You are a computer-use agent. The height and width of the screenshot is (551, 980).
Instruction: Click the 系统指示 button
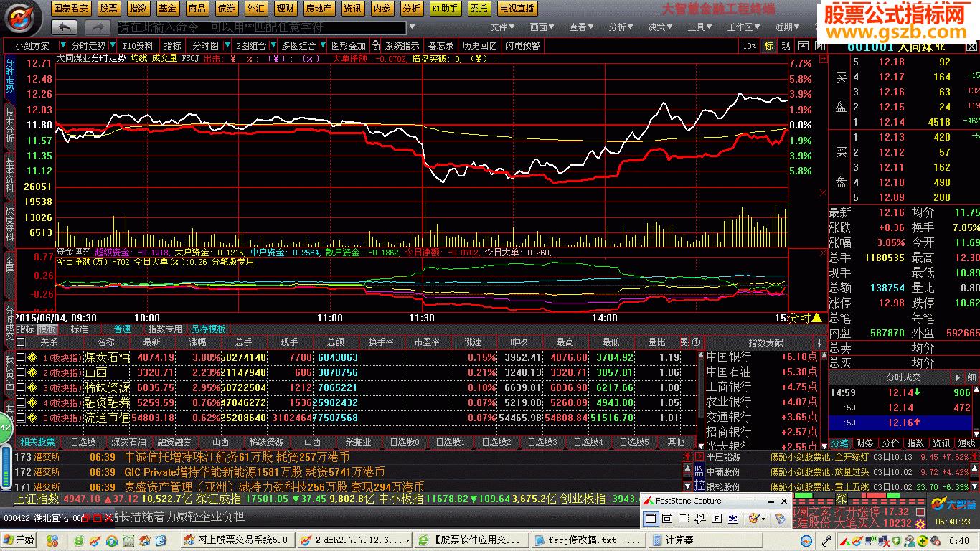pos(402,45)
